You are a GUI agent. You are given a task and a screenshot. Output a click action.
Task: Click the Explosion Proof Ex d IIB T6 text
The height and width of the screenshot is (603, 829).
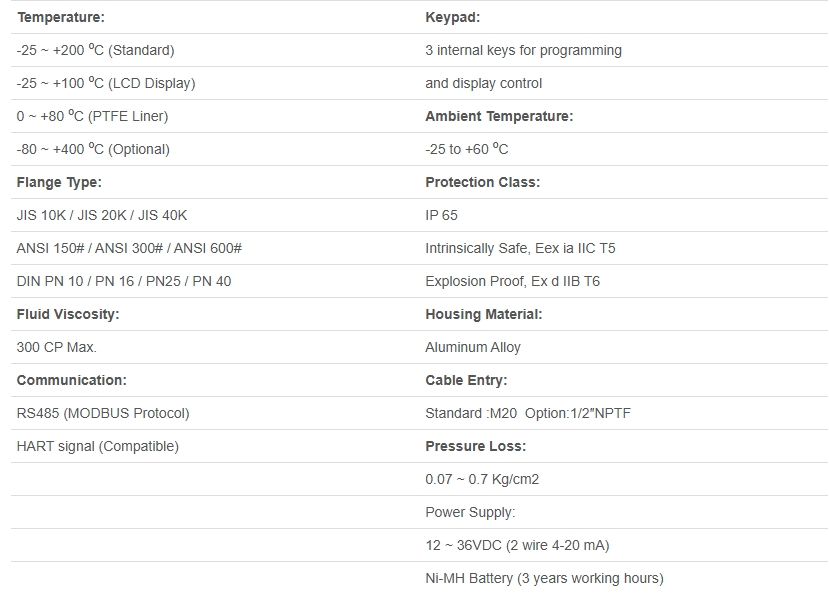coord(512,281)
